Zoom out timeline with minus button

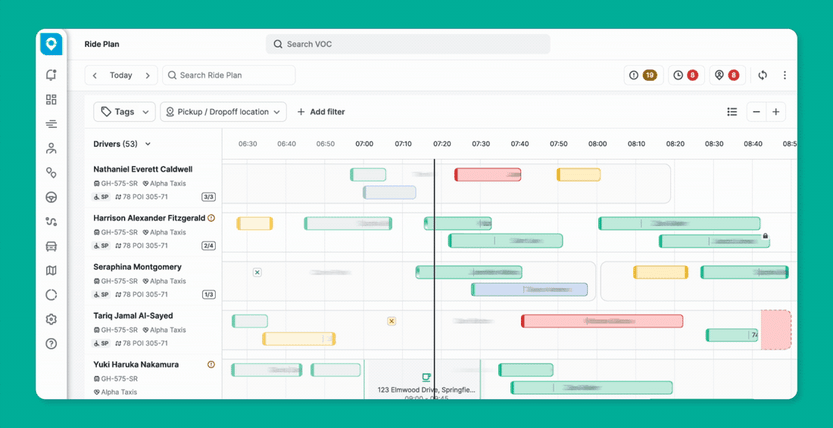pyautogui.click(x=756, y=112)
